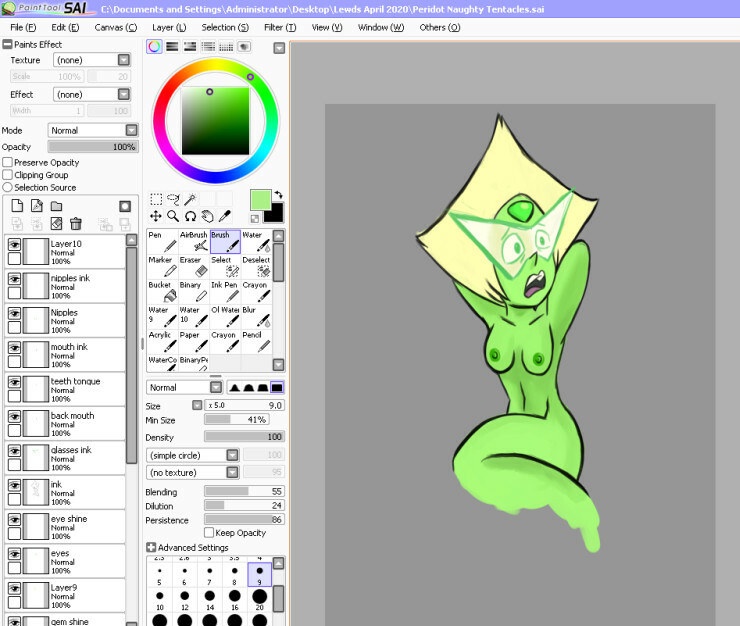Pick the Marker tool

click(162, 266)
